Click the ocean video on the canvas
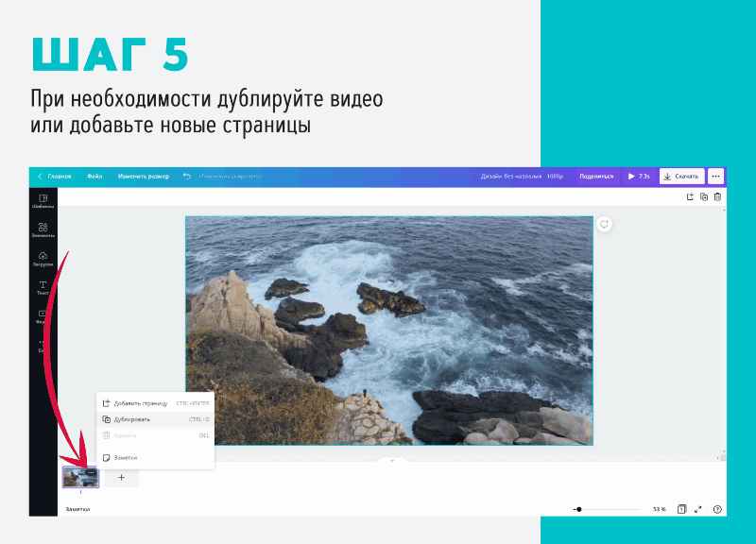The height and width of the screenshot is (544, 756). 389,331
